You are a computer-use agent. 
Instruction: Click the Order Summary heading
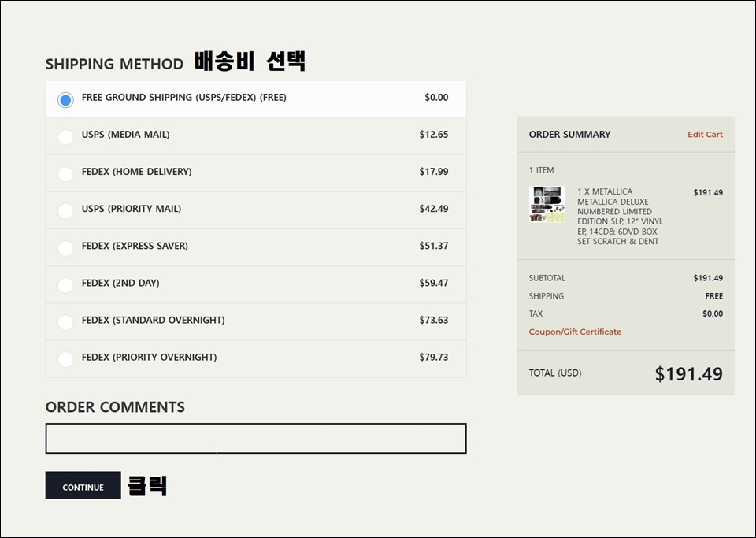click(570, 135)
